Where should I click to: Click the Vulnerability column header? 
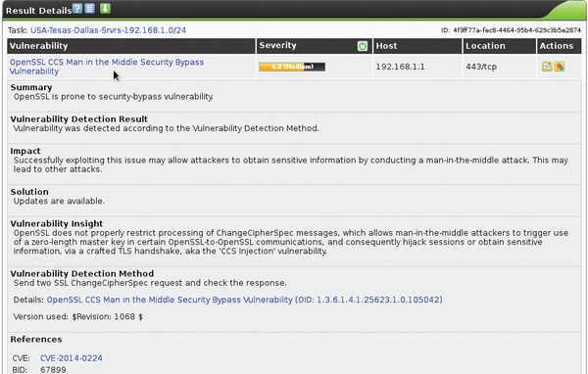(131, 46)
